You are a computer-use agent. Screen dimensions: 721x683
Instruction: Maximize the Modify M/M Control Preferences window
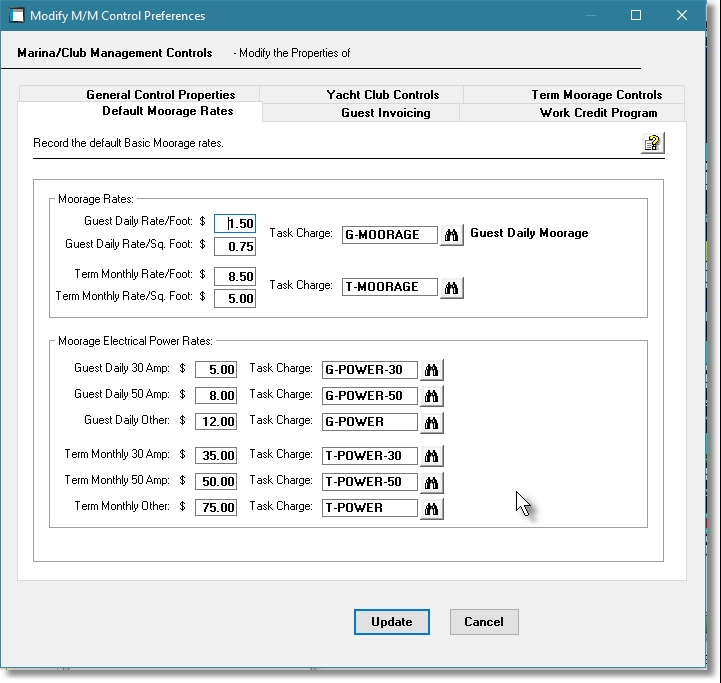[636, 15]
